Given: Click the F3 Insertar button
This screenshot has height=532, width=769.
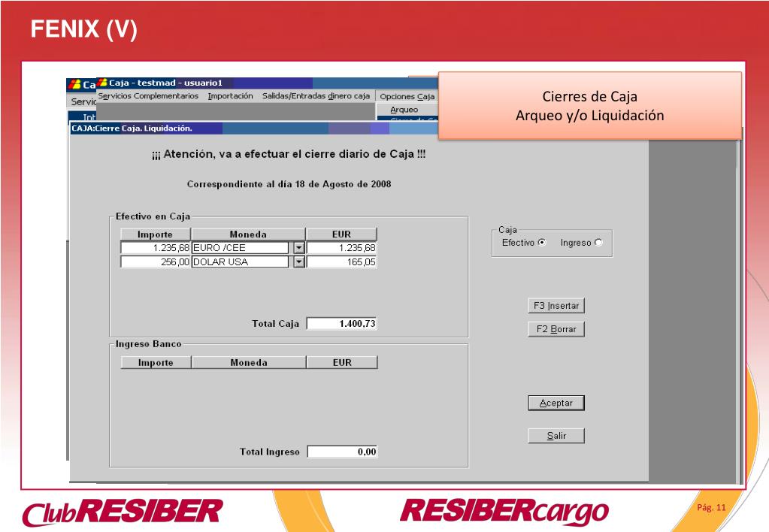Looking at the screenshot, I should pyautogui.click(x=556, y=306).
